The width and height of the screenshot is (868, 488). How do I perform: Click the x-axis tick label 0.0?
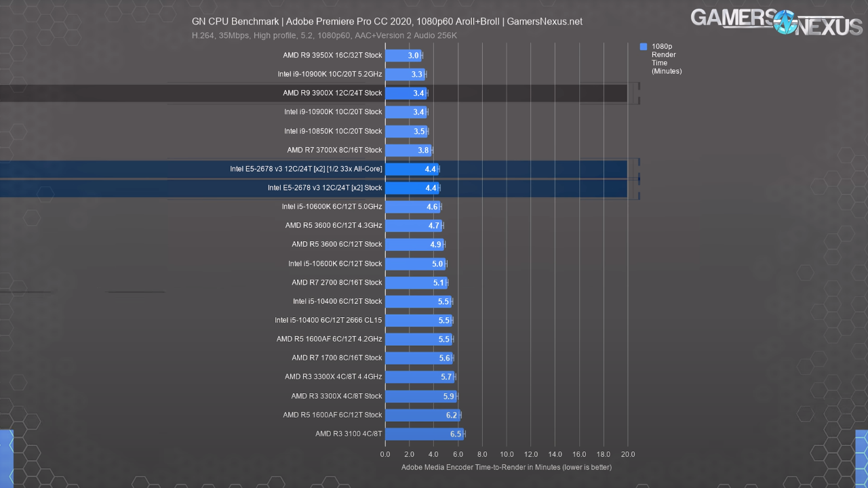(x=385, y=454)
